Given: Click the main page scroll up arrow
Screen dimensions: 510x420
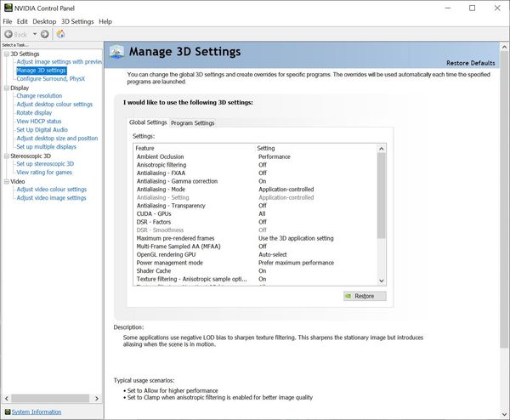Looking at the screenshot, I should click(x=504, y=47).
